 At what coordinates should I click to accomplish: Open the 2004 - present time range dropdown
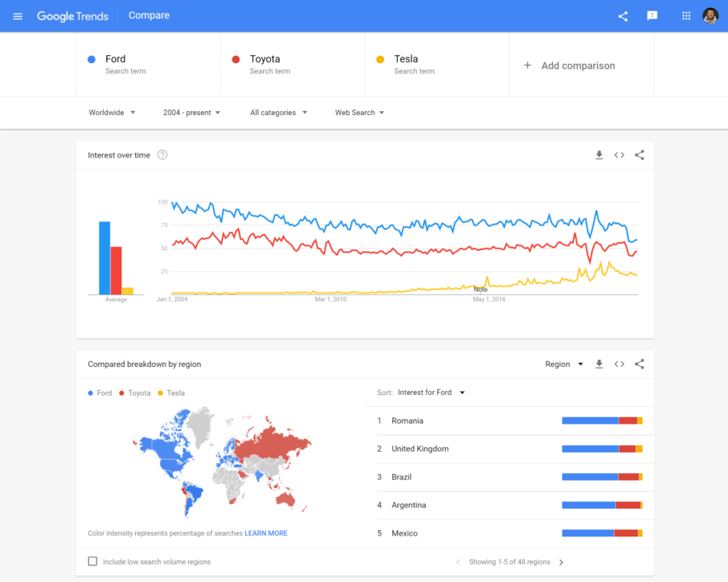coord(191,113)
